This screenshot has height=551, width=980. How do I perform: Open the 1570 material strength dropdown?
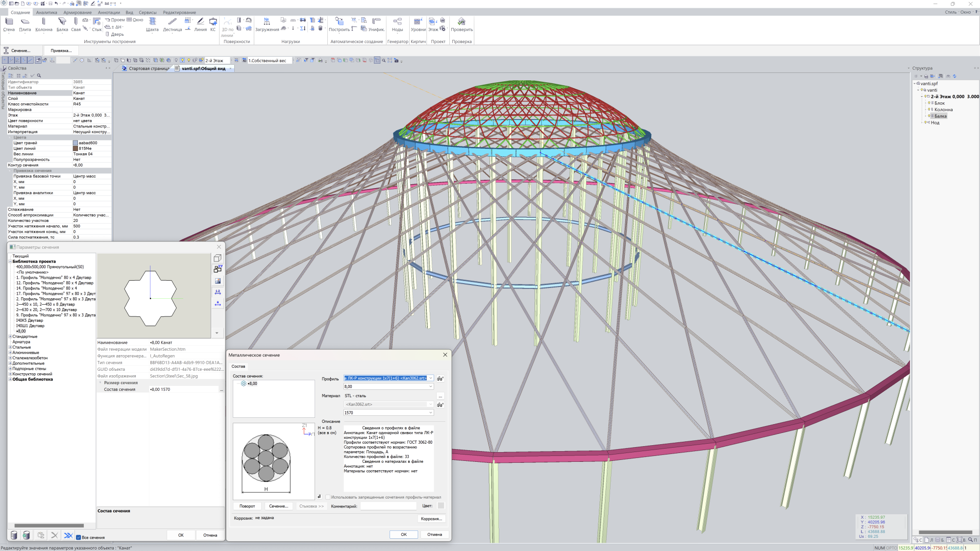point(431,413)
